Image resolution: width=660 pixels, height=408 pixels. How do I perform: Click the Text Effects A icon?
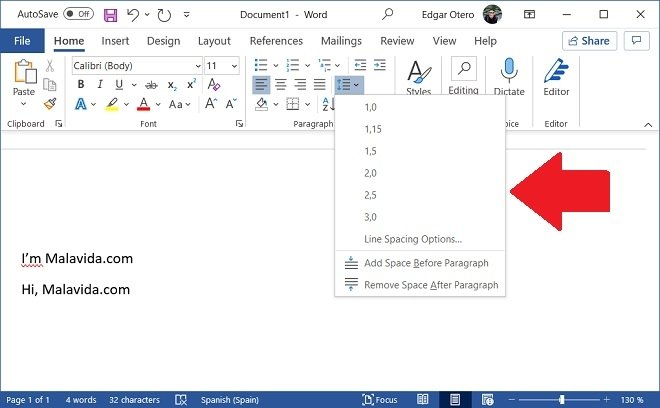pos(80,104)
